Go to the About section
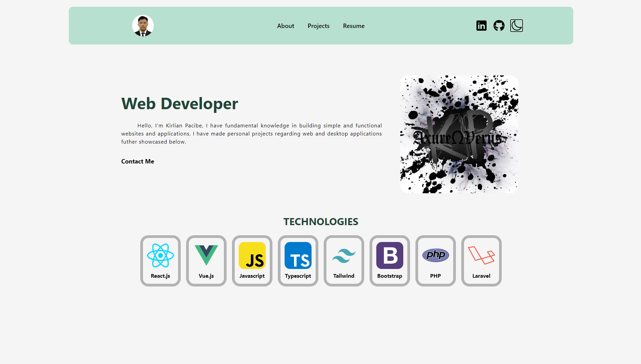 coord(286,26)
